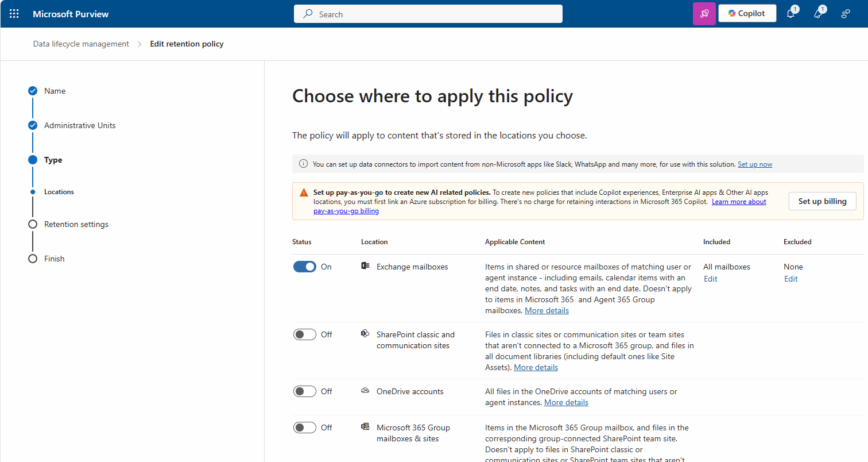This screenshot has height=462, width=868.
Task: Turn on Microsoft 365 Group mailboxes toggle
Action: tap(304, 428)
